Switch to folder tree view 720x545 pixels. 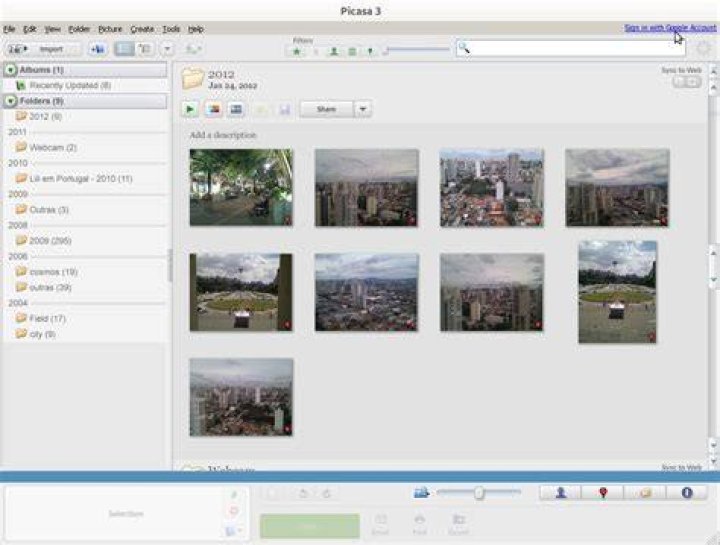coord(145,49)
